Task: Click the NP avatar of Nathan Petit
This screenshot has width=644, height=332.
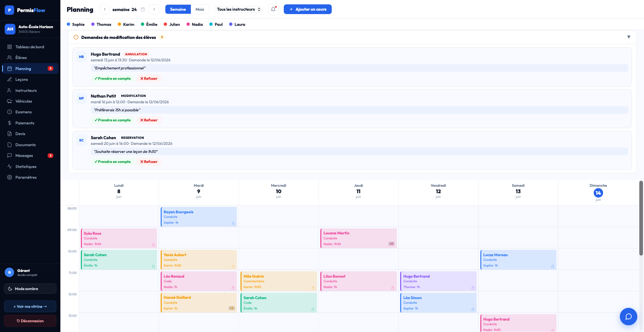Action: [x=82, y=99]
